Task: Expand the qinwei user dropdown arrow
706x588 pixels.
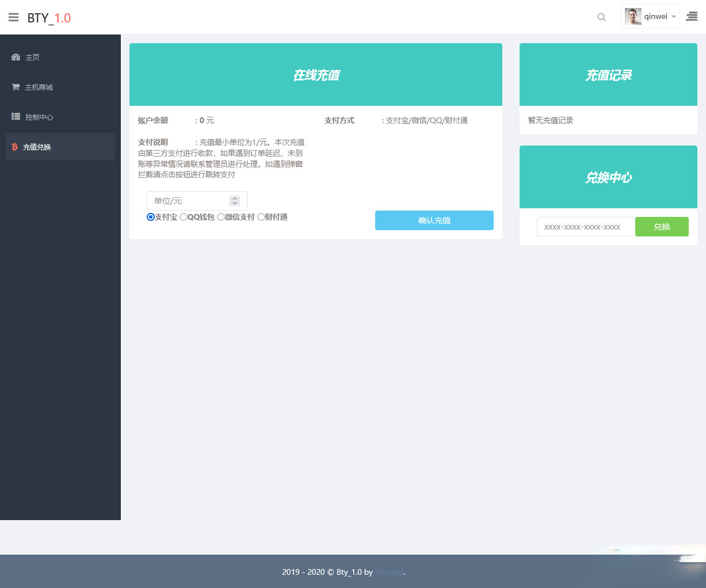Action: [x=674, y=17]
